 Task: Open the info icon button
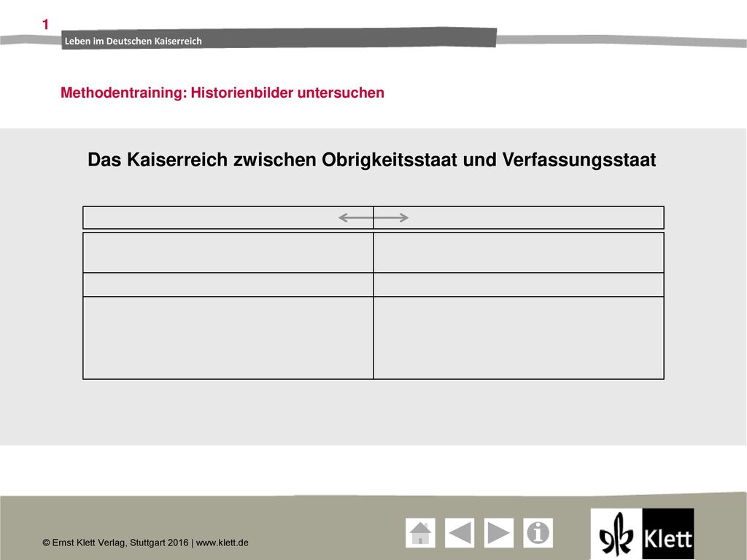[x=538, y=533]
